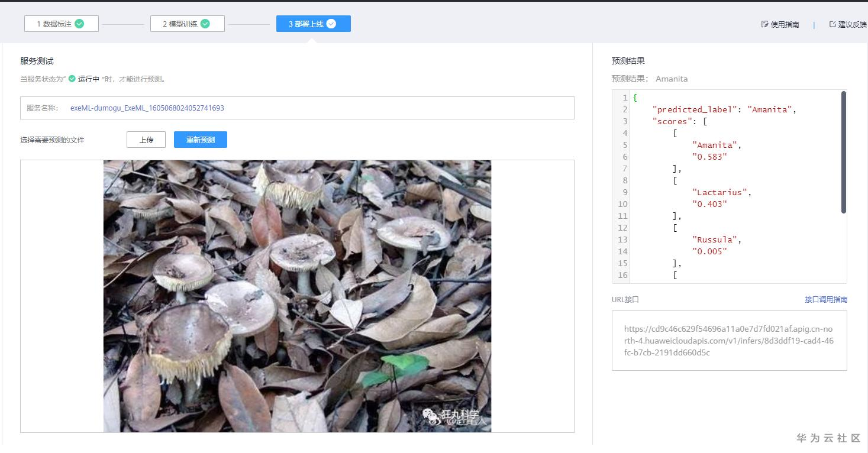Click the checkmark icon on 模型训练 step

point(205,23)
